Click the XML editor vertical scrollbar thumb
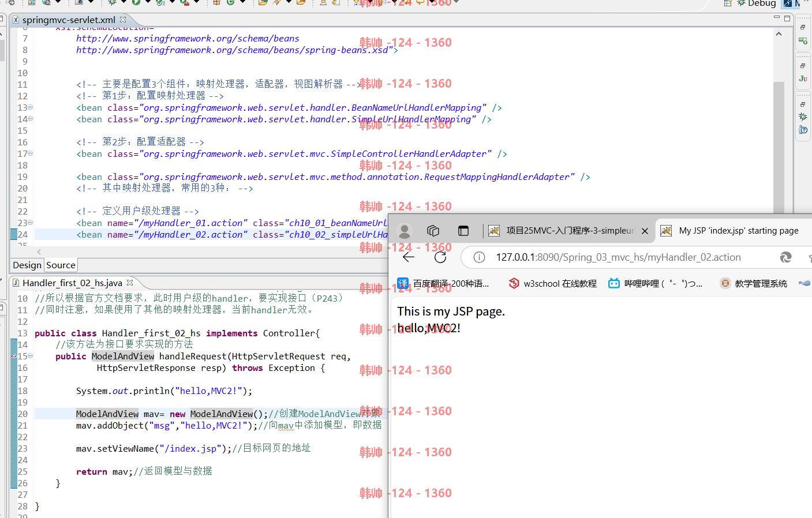Screen dimensions: 812x518 click(779, 148)
